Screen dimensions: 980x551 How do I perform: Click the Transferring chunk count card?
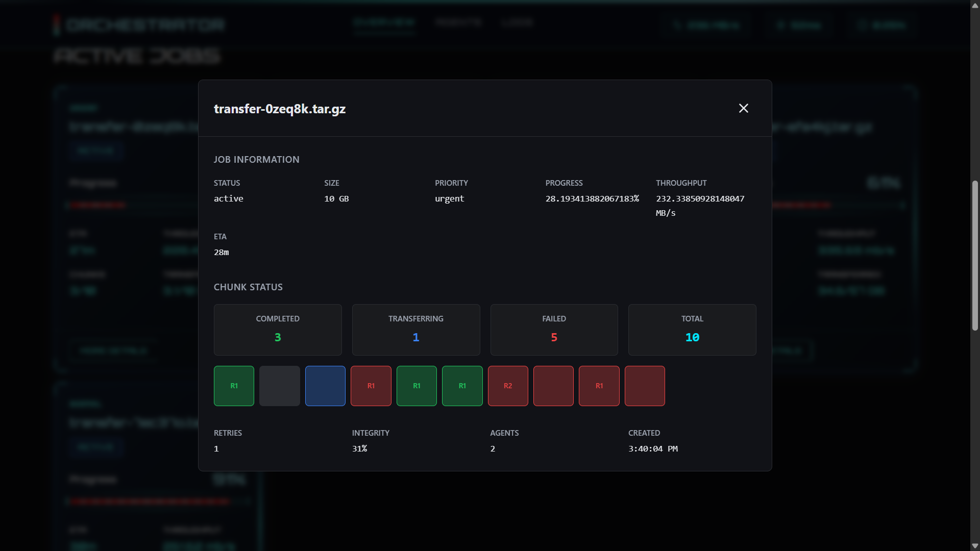click(416, 330)
